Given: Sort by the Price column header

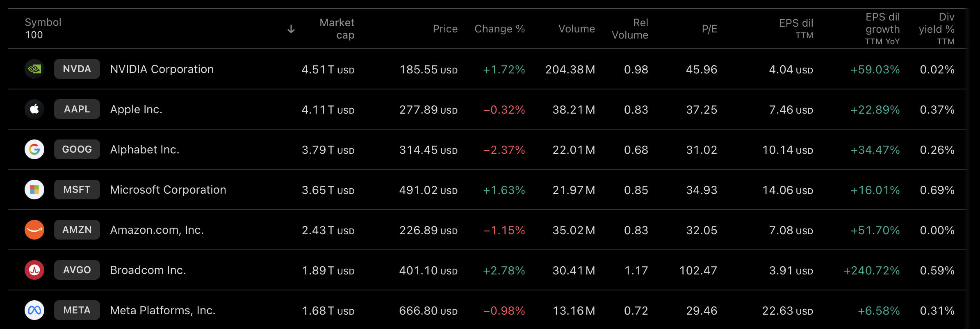Looking at the screenshot, I should pos(445,29).
